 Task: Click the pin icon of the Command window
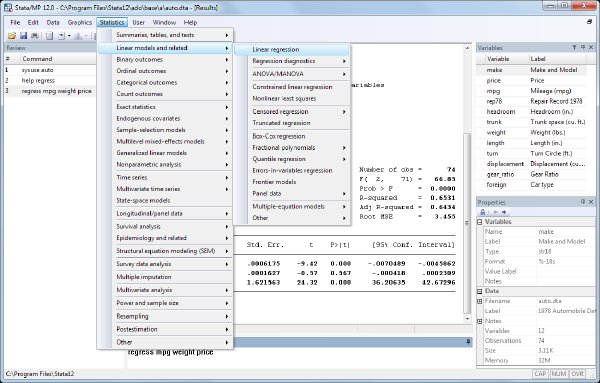pyautogui.click(x=468, y=342)
